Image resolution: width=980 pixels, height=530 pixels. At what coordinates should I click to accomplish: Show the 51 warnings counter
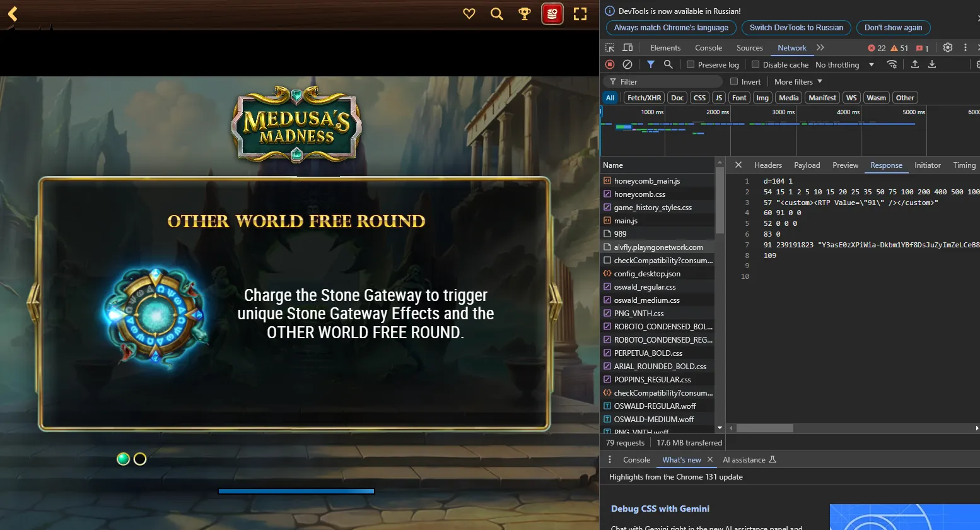click(899, 48)
